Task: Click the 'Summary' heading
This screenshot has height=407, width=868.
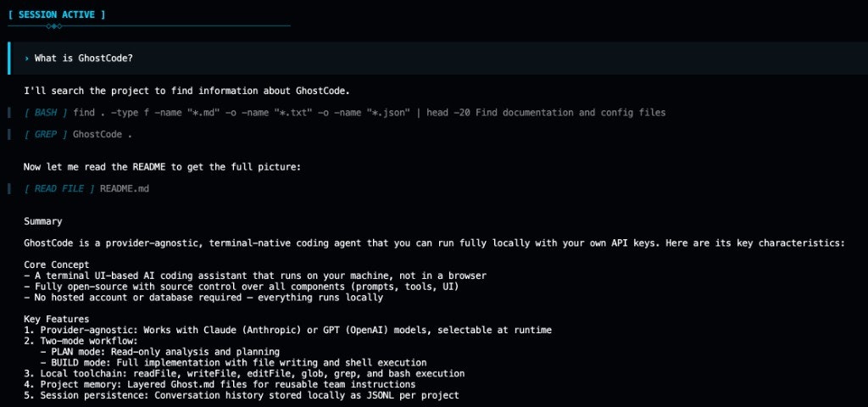Action: click(42, 221)
